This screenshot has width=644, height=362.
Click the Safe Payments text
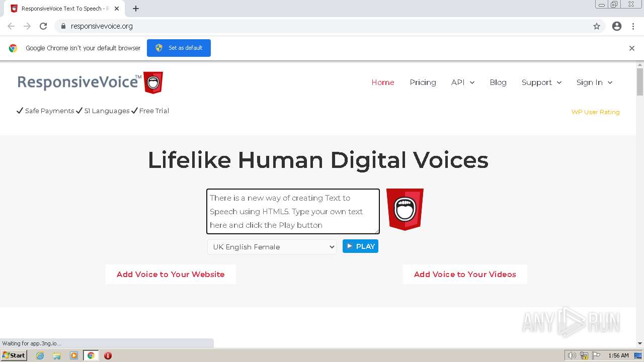tap(49, 111)
